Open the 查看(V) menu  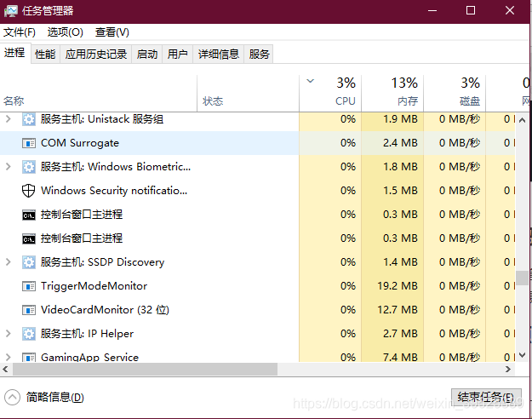click(112, 32)
